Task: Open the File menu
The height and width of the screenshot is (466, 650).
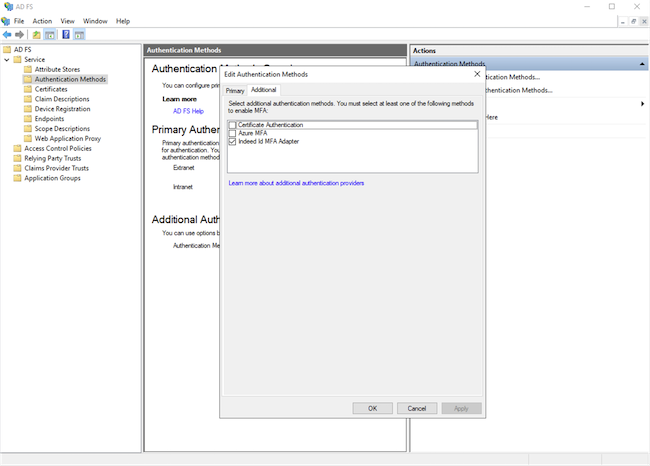Action: click(x=19, y=21)
